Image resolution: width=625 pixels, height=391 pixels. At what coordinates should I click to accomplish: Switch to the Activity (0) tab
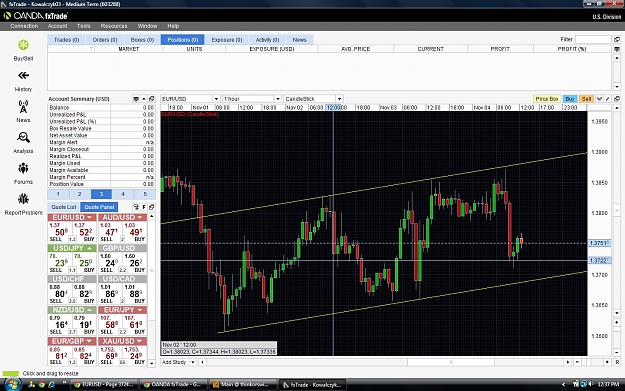tap(267, 40)
